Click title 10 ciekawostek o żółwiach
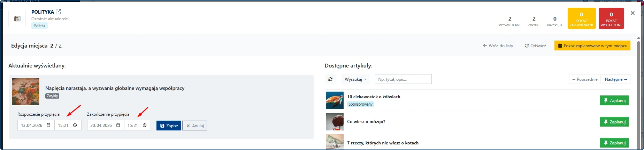Image resolution: width=644 pixels, height=150 pixels. pos(374,97)
